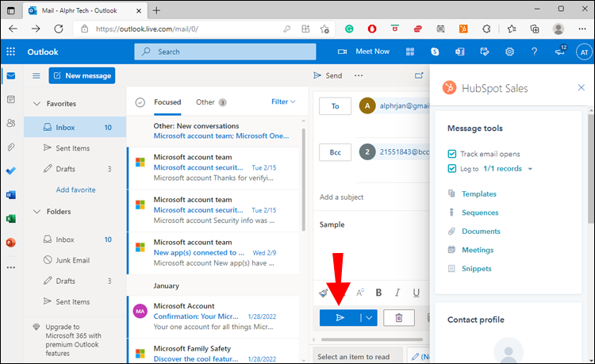Discard the draft with trash icon
This screenshot has height=364, width=595.
click(399, 318)
